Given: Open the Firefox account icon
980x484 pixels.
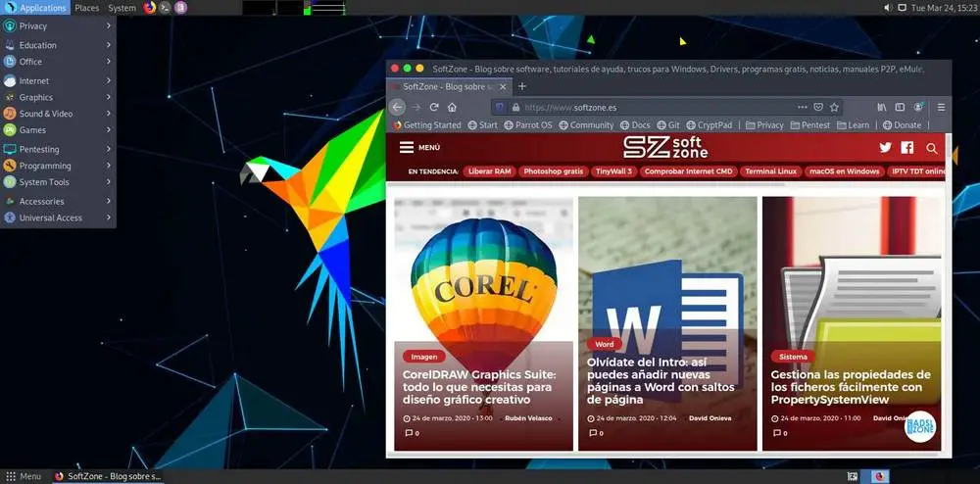Looking at the screenshot, I should 918,107.
